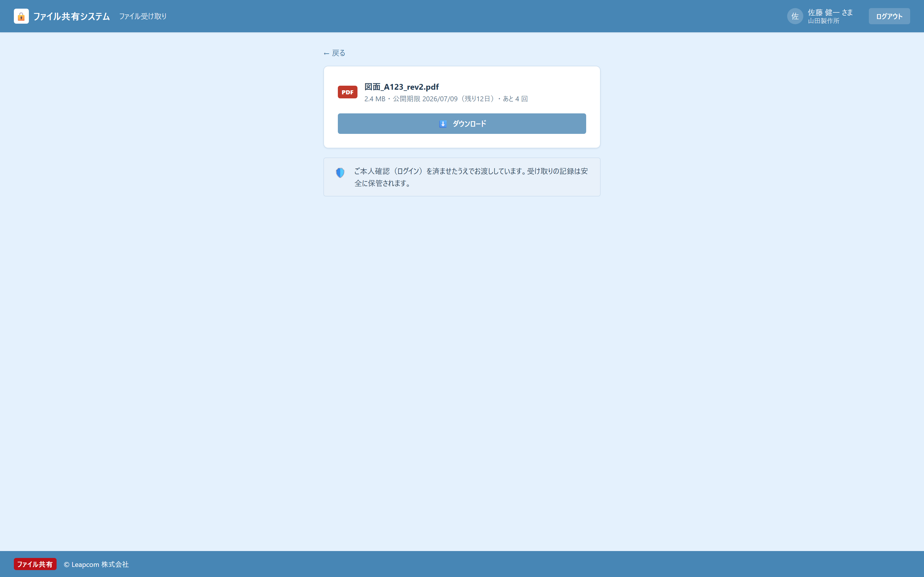
Task: Click the 残り12日 remaining days text
Action: 477,99
